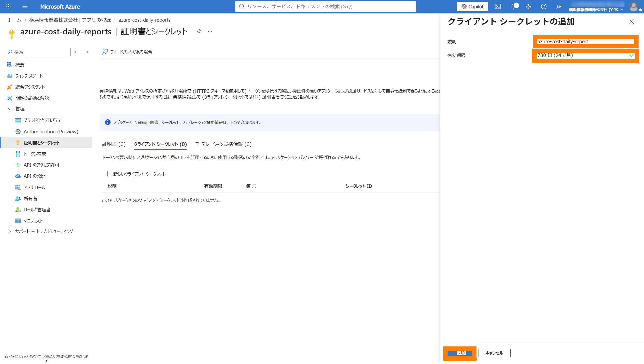Open API の公開 menu item
Screen dimensions: 644x364
pyautogui.click(x=35, y=176)
